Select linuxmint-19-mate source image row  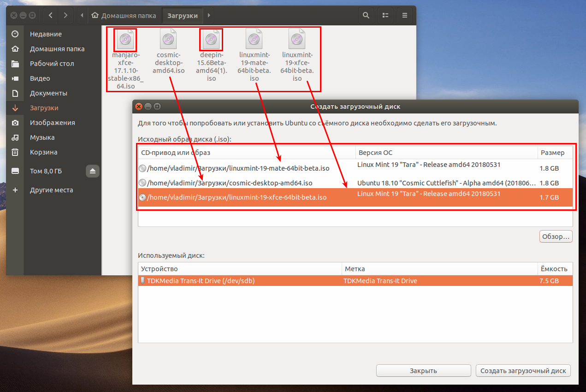point(355,168)
